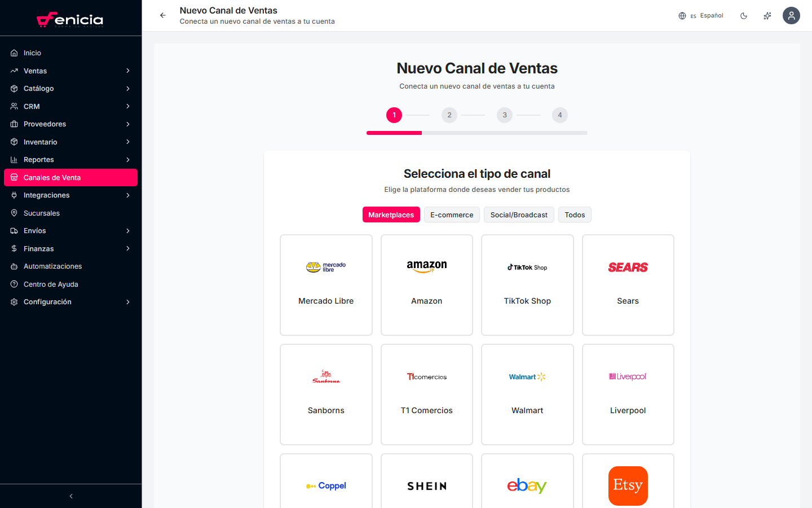Choose the Mercado Libre channel card

point(326,285)
